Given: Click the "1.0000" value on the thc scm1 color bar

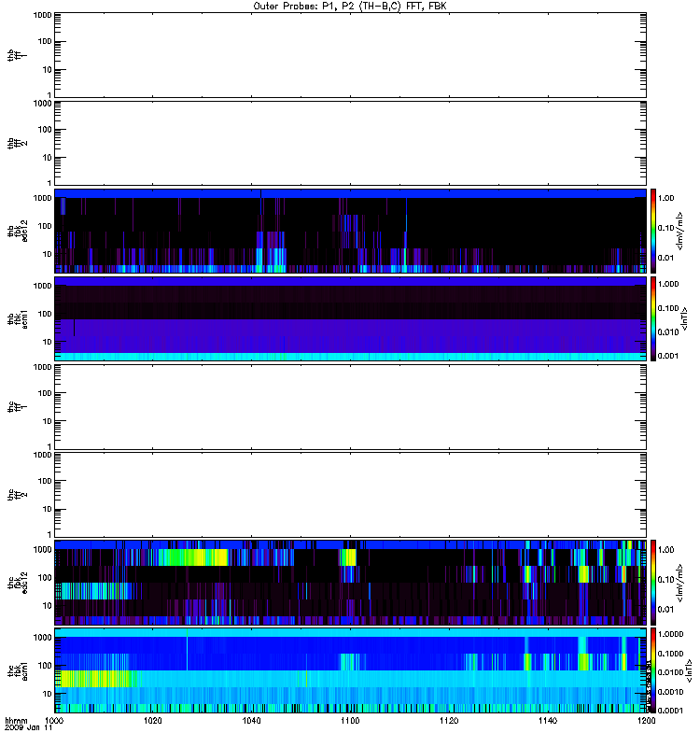Looking at the screenshot, I should pos(670,634).
